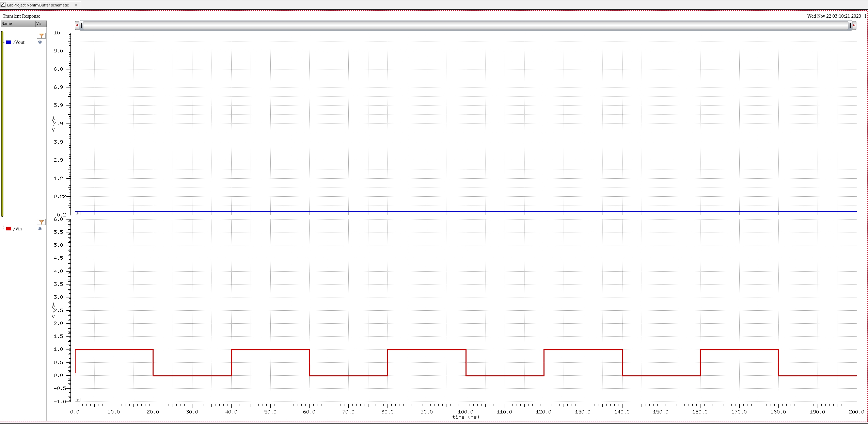Viewport: 868px width, 424px height.
Task: Click the filter funnel icon above /Vout
Action: pyautogui.click(x=42, y=36)
